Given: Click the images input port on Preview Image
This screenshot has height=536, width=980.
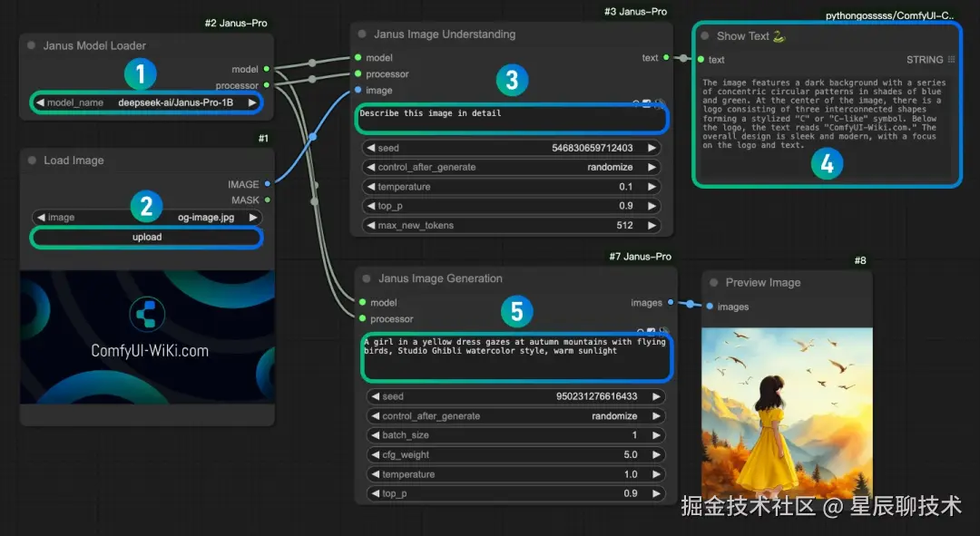Looking at the screenshot, I should 710,307.
